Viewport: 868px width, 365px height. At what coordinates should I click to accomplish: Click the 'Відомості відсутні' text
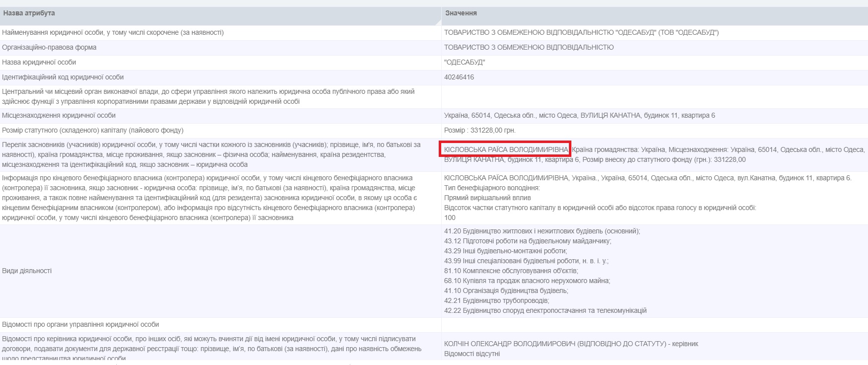[472, 354]
